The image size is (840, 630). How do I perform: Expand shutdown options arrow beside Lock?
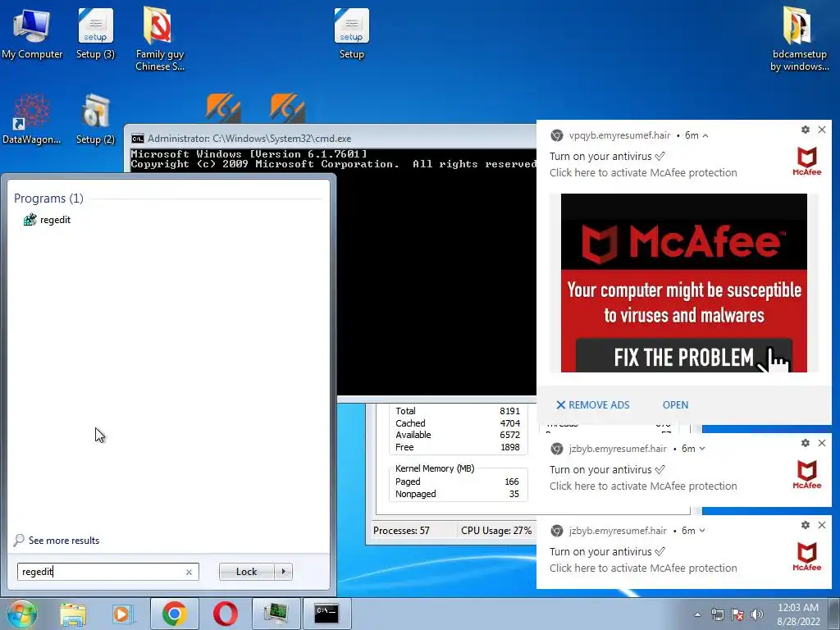pos(283,572)
